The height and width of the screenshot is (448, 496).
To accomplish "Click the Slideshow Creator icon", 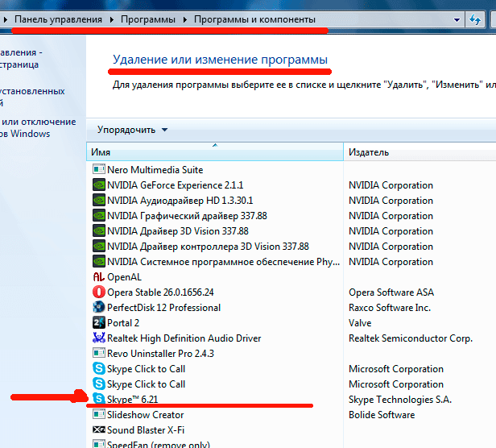I will pos(99,414).
